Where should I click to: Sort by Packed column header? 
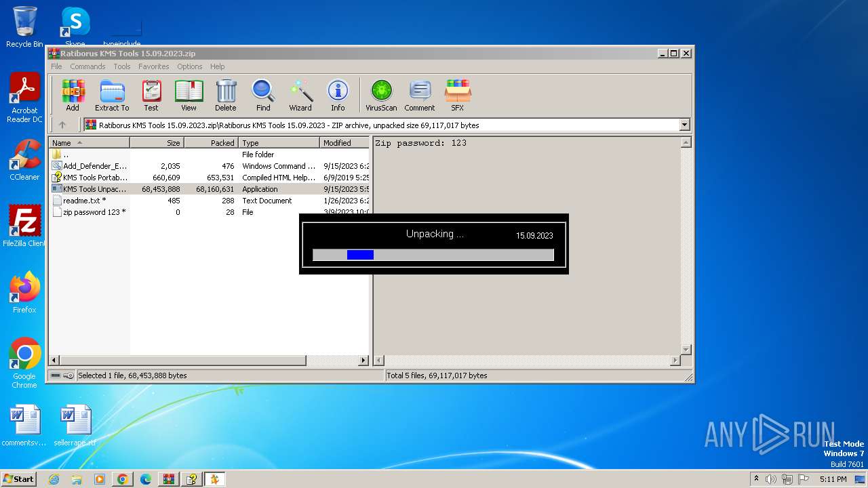point(211,143)
